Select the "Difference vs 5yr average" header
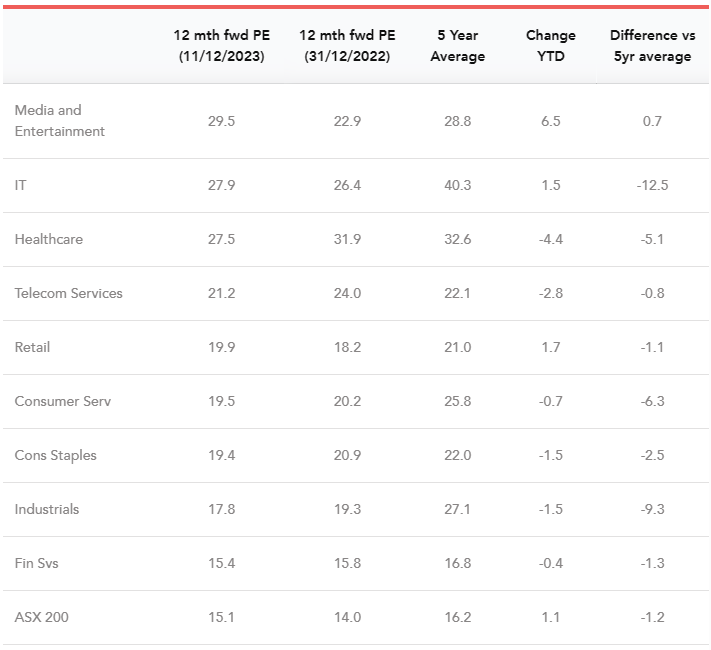Screen dimensions: 711x650 click(x=650, y=46)
